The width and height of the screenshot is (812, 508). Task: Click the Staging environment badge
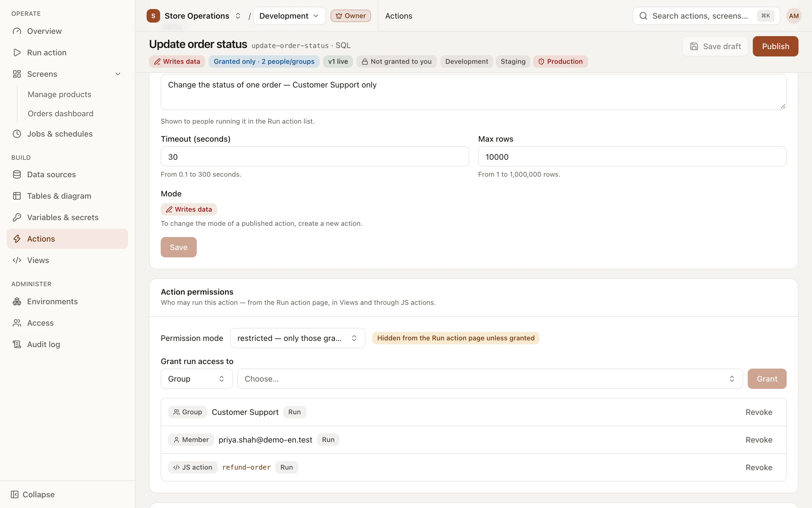coord(513,62)
